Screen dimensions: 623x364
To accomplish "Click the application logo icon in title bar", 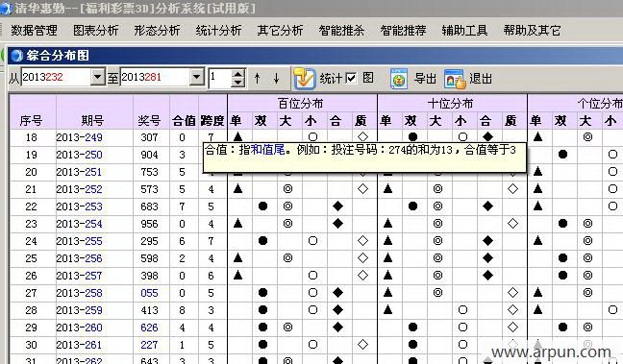I will coord(6,9).
